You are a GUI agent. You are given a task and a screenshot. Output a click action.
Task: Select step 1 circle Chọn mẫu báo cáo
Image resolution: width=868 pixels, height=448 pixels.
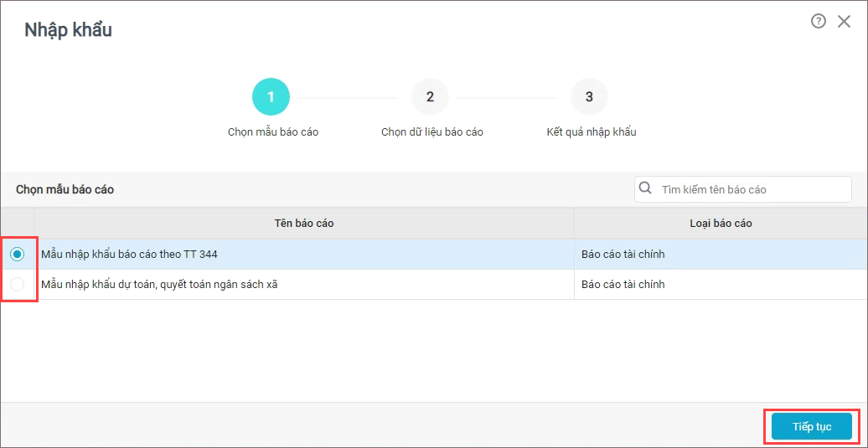[271, 97]
